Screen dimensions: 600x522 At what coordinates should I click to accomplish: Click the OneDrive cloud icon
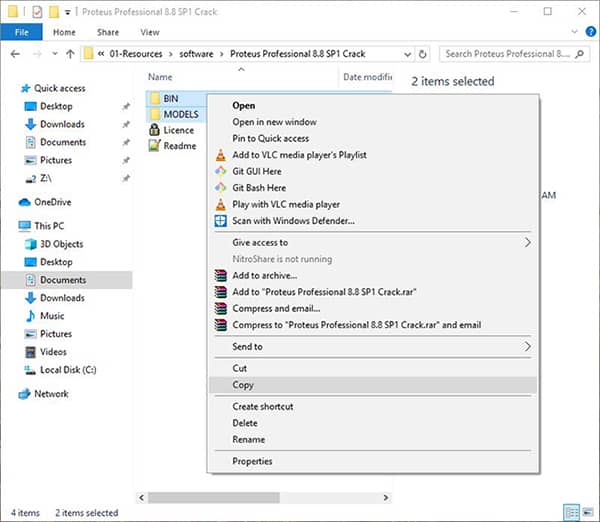[x=24, y=202]
